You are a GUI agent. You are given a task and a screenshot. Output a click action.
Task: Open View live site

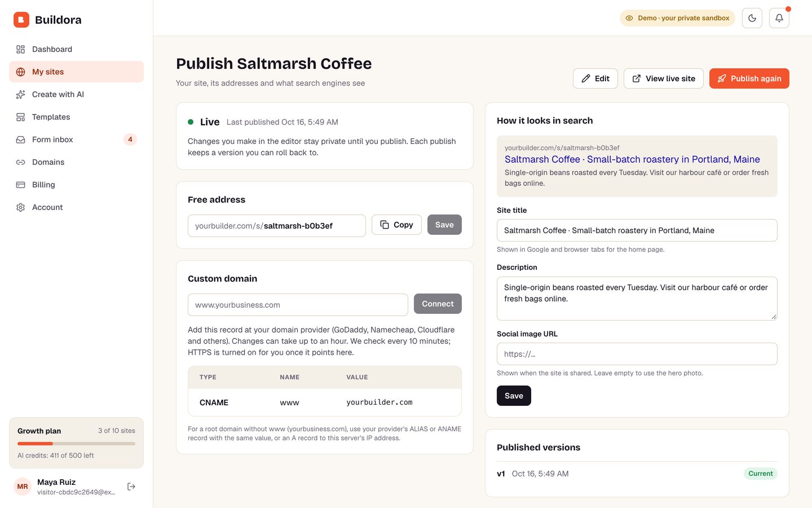tap(663, 78)
